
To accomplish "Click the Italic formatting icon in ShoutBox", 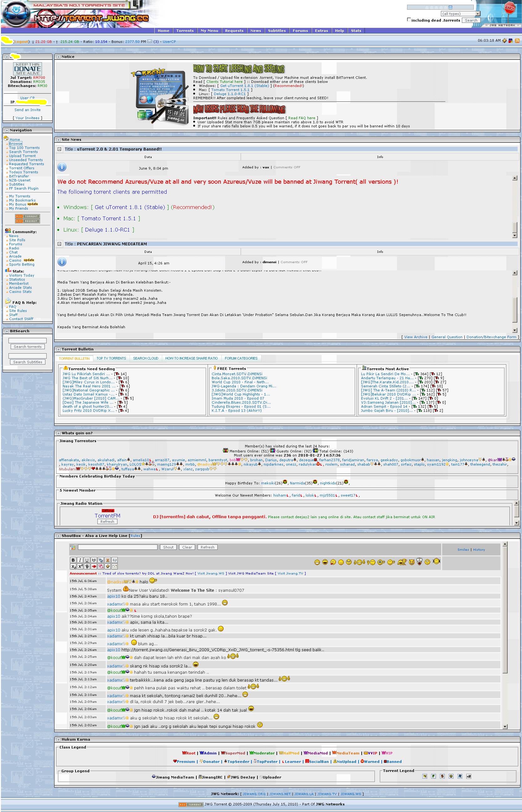I will [80, 560].
